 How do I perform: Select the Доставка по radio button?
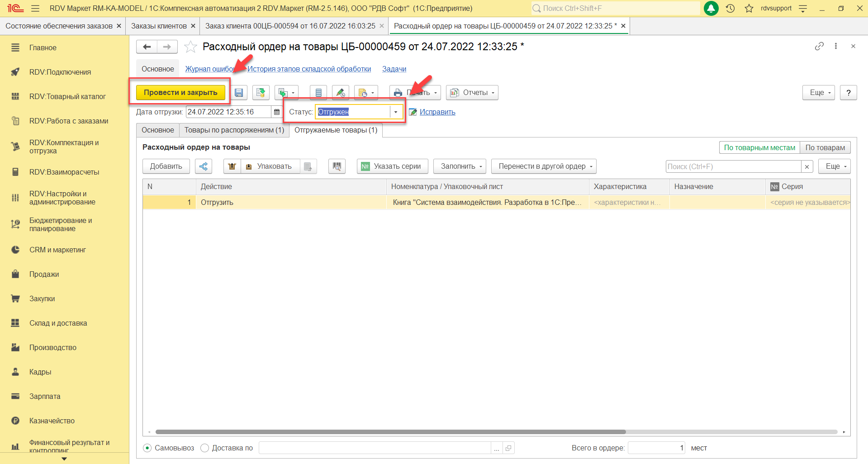(x=204, y=448)
